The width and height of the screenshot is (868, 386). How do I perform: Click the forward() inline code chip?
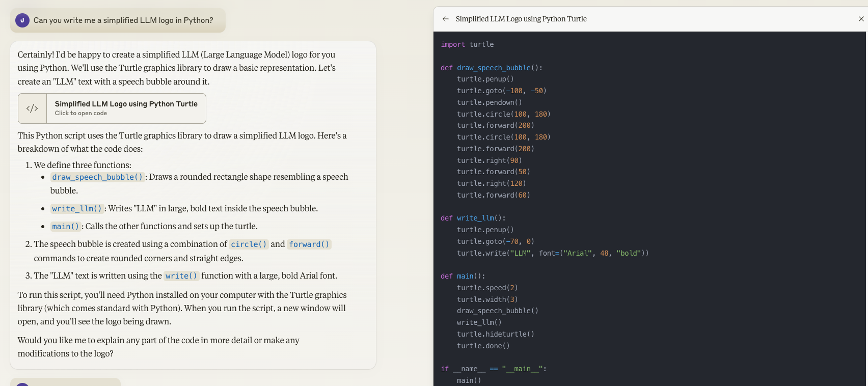point(309,244)
